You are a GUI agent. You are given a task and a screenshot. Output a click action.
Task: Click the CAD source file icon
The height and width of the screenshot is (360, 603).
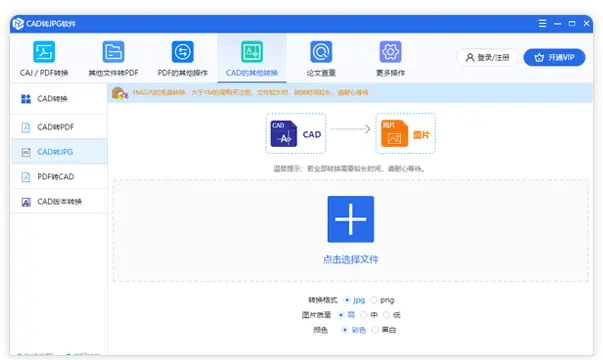(283, 134)
